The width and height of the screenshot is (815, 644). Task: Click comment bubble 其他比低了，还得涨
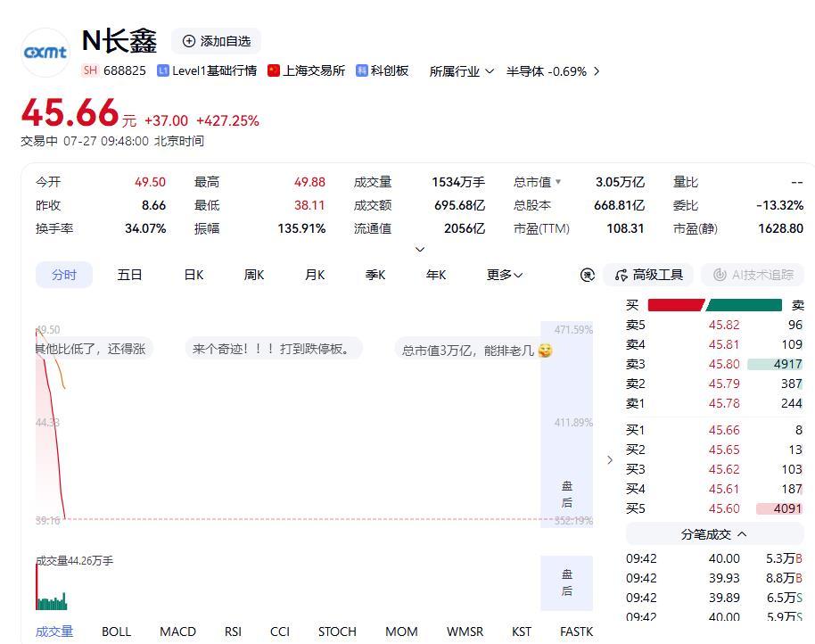(94, 349)
